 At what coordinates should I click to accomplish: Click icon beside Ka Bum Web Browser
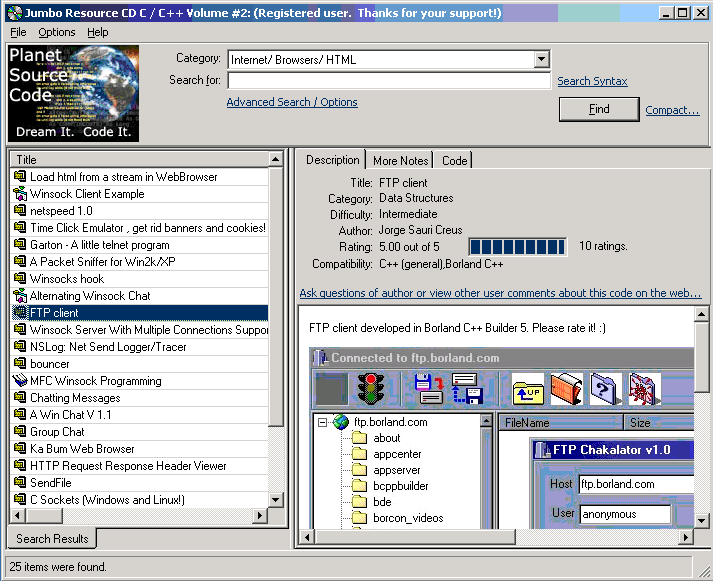coord(20,448)
